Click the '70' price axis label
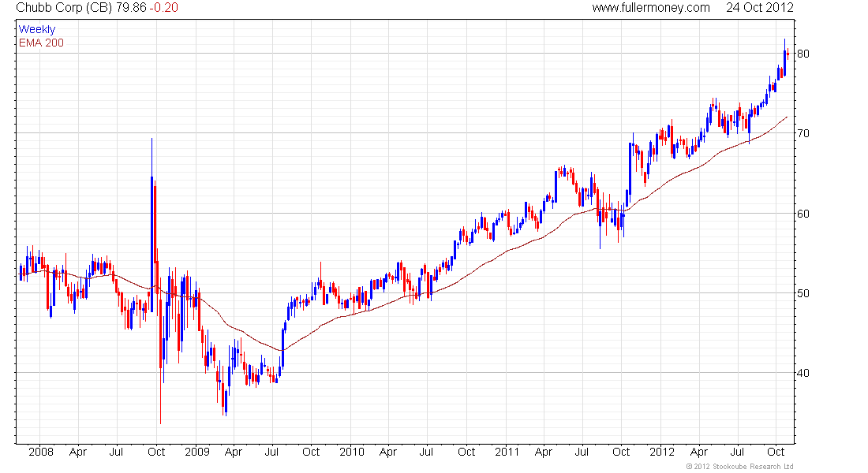This screenshot has width=868, height=473. (803, 133)
